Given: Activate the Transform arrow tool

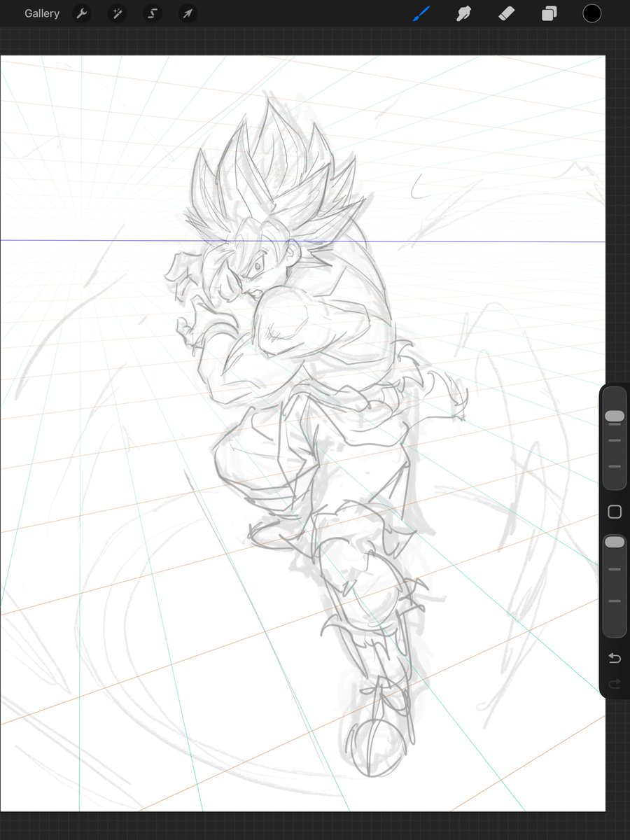Looking at the screenshot, I should point(187,13).
